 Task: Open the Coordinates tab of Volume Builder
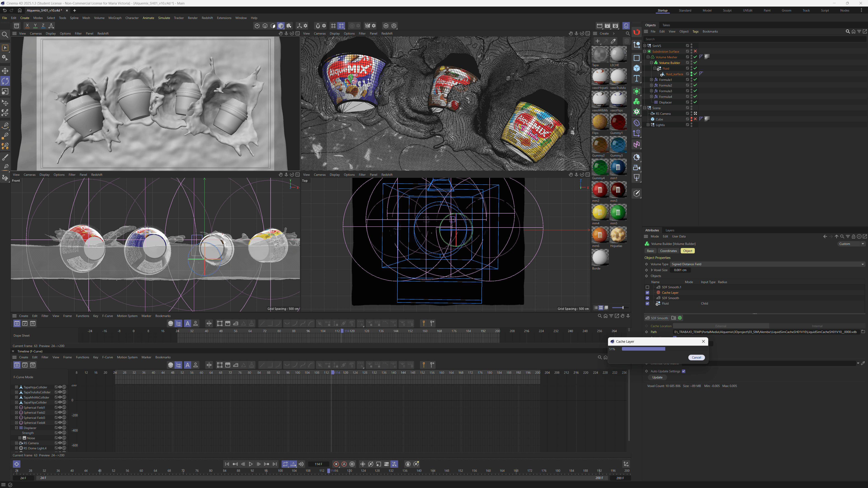coord(669,251)
